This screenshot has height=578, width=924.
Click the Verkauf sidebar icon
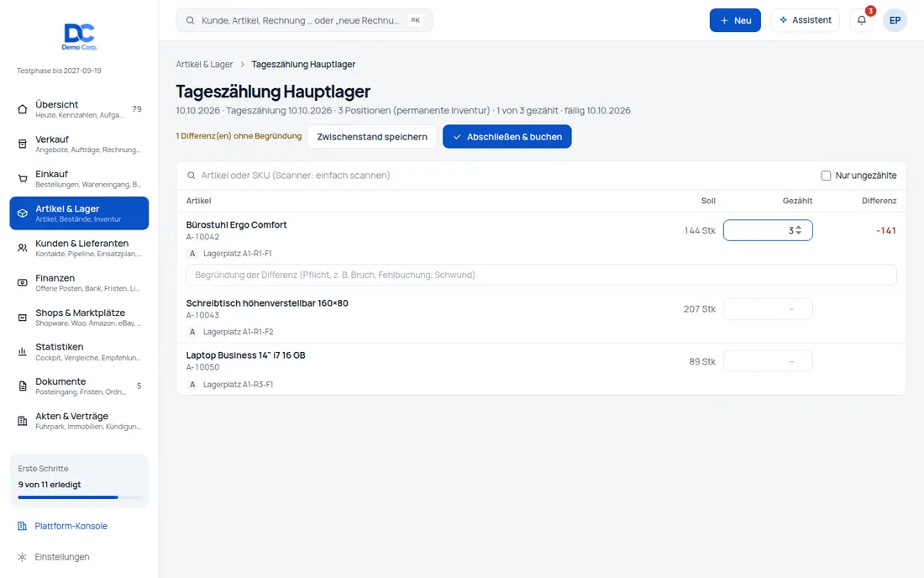click(23, 144)
